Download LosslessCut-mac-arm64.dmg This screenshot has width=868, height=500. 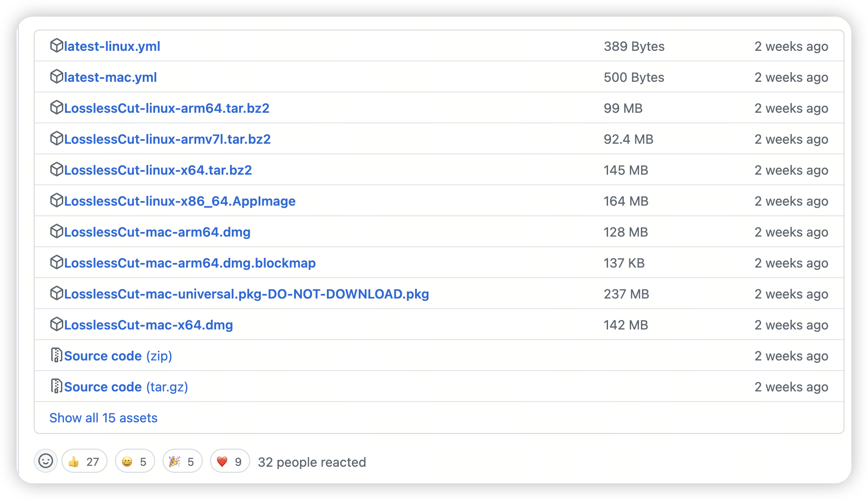point(157,232)
